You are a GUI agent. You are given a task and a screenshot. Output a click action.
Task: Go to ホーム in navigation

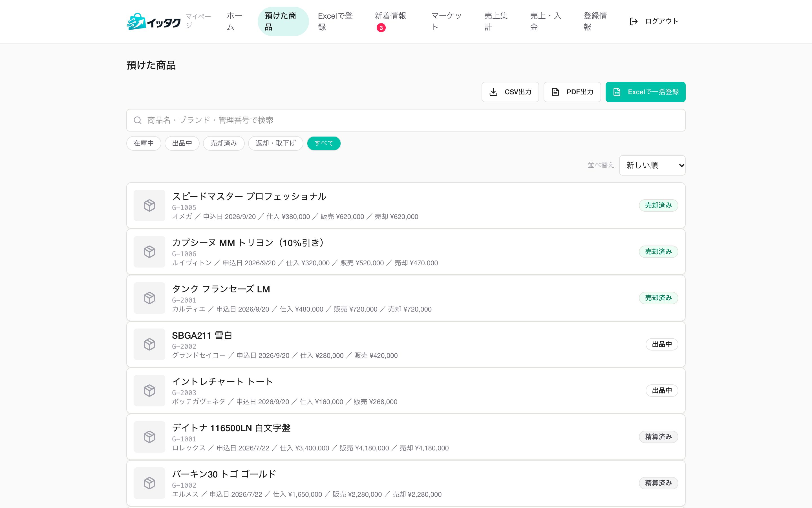235,21
